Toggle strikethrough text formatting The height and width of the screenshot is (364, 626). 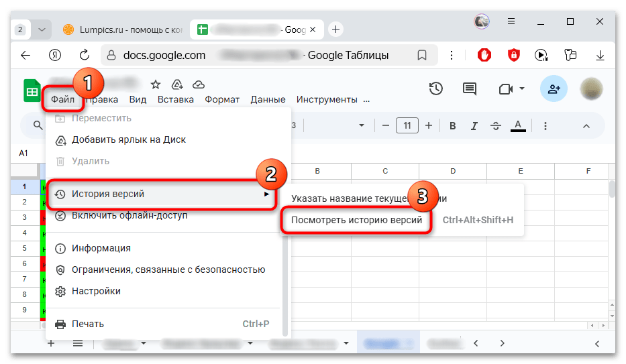point(496,125)
